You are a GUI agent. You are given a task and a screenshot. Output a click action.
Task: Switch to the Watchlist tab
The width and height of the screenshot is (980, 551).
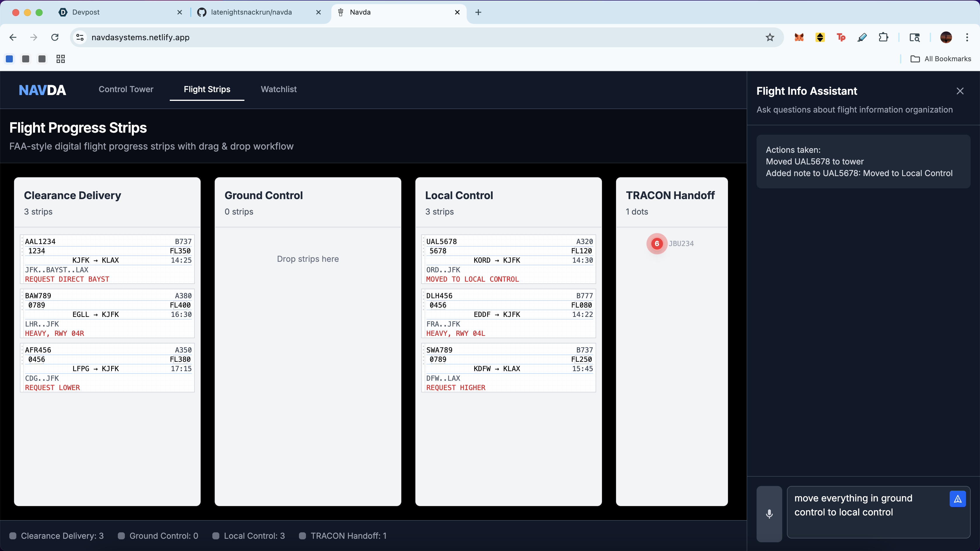(279, 90)
